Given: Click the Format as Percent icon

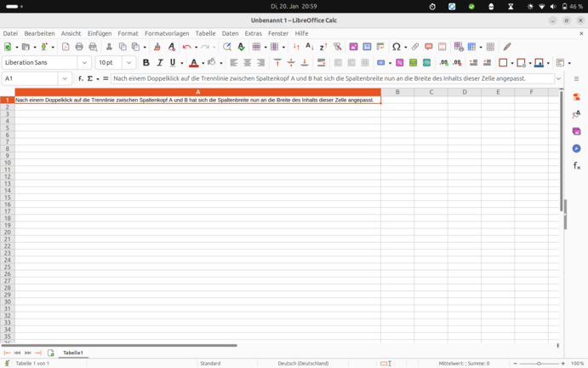Looking at the screenshot, I should point(399,62).
